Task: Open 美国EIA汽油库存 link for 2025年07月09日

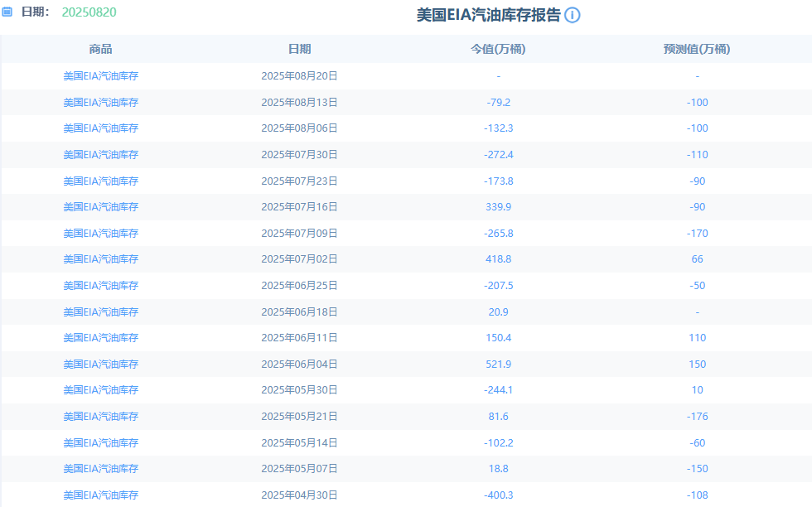Action: tap(101, 234)
